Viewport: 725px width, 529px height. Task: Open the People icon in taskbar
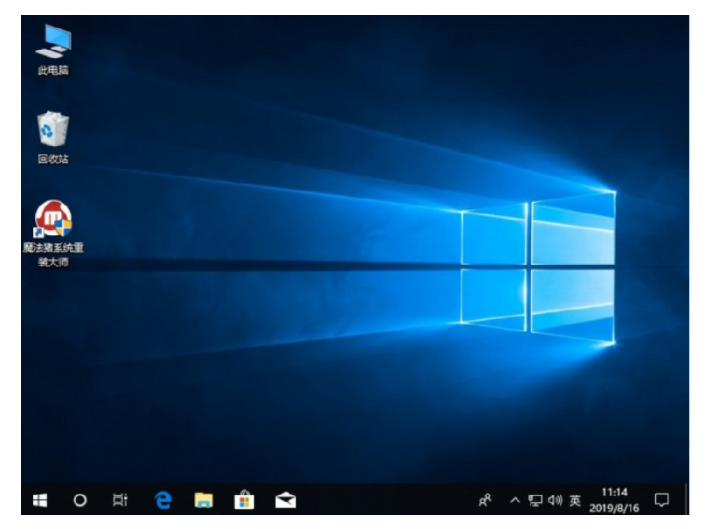click(x=485, y=499)
